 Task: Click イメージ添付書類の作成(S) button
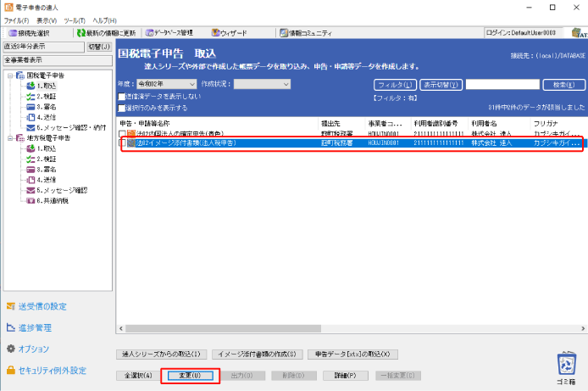point(258,355)
